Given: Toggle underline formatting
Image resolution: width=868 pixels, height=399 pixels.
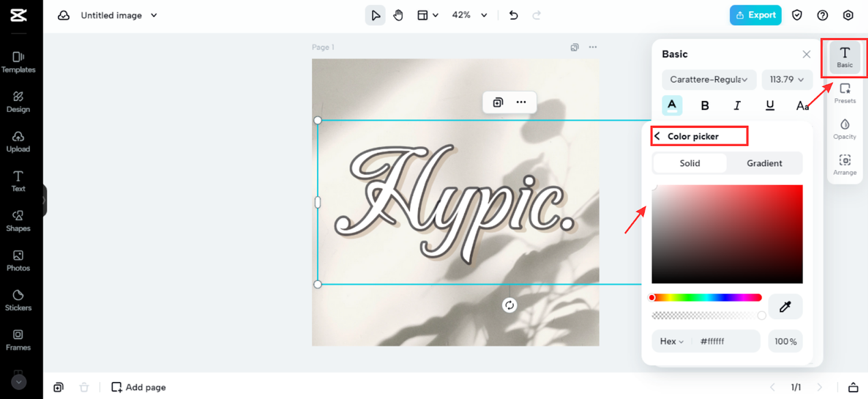Looking at the screenshot, I should (770, 105).
